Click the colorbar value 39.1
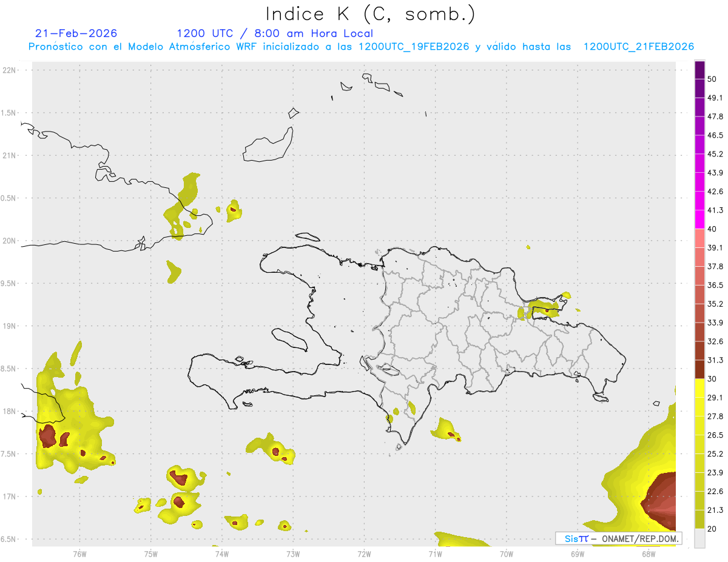The width and height of the screenshot is (728, 562). [x=715, y=247]
